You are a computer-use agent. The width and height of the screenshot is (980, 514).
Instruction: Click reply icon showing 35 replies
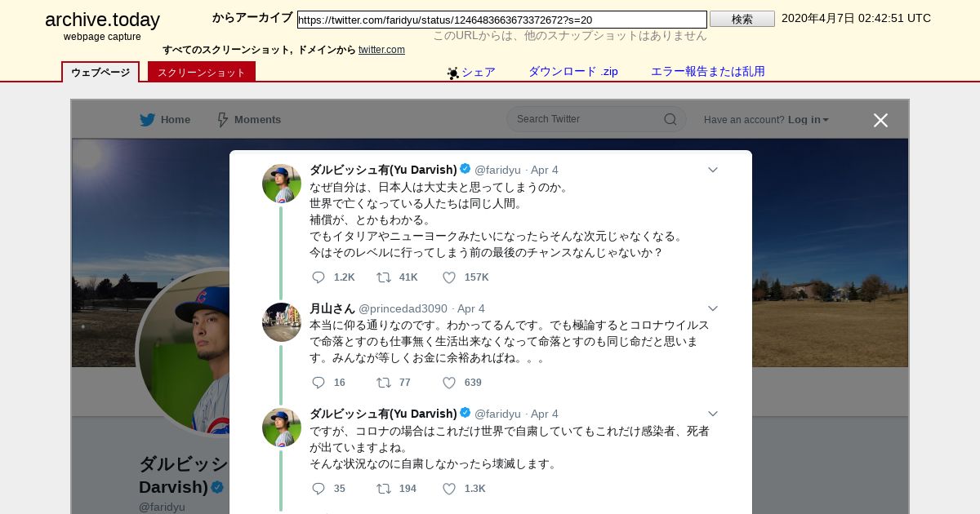[318, 489]
